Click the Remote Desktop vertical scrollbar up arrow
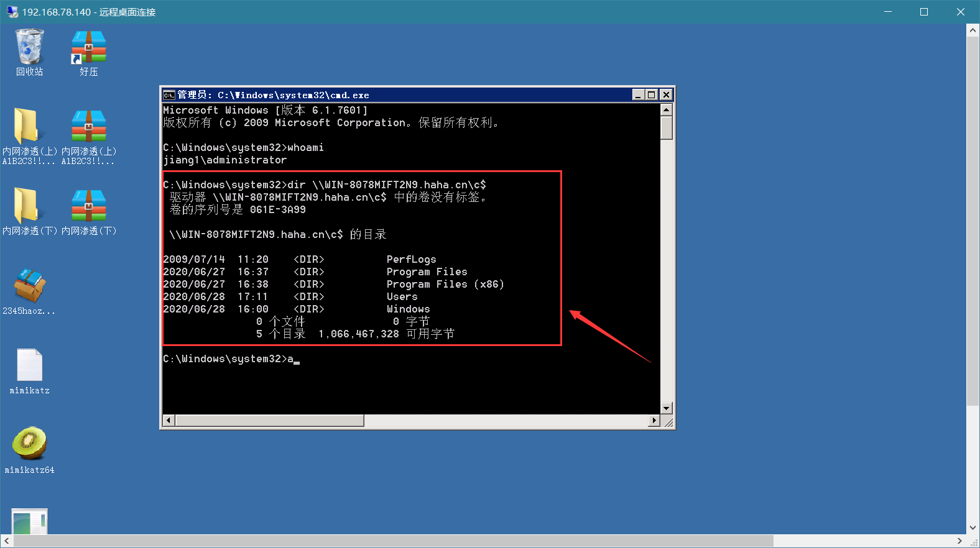The width and height of the screenshot is (980, 548). point(973,30)
